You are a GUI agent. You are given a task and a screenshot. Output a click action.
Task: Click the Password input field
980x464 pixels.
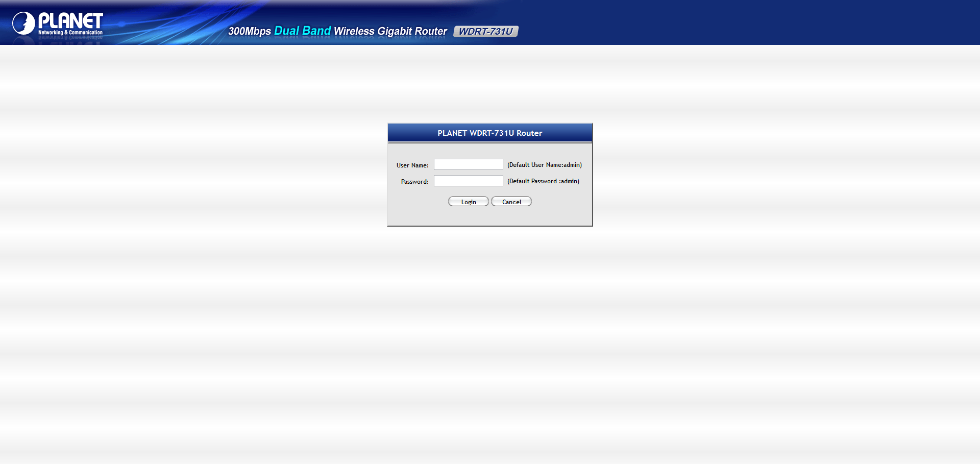[468, 181]
